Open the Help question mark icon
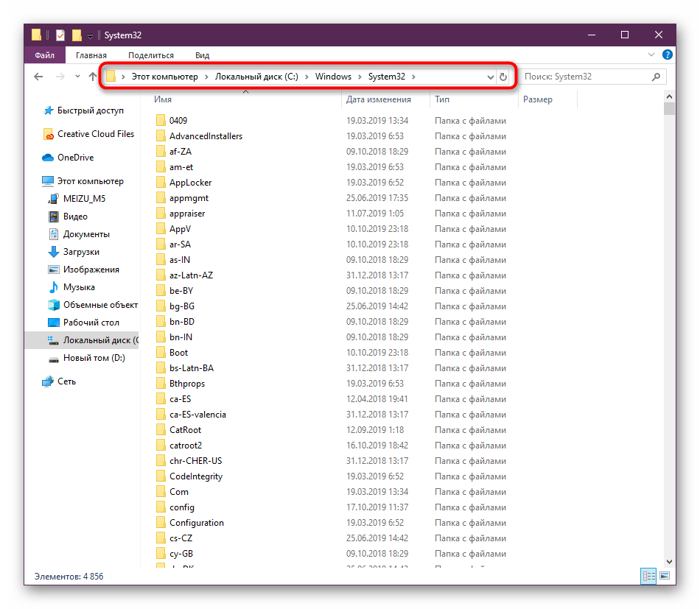This screenshot has width=700, height=609. [x=668, y=54]
